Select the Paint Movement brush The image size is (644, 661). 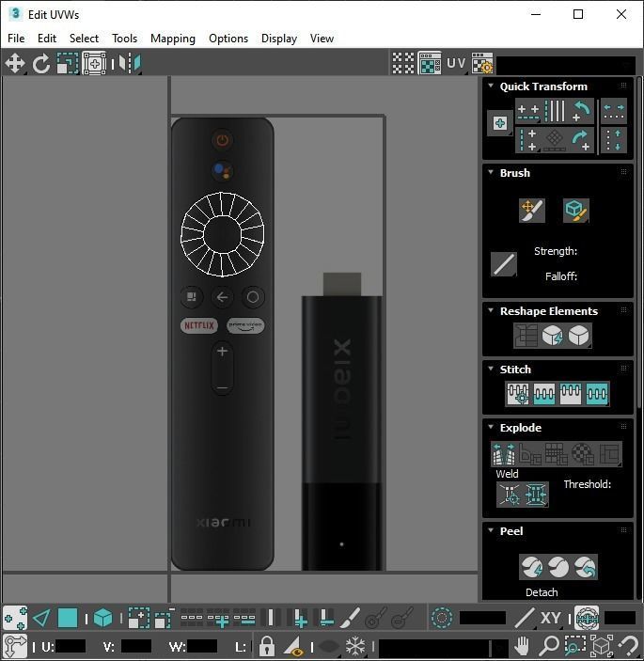[x=532, y=210]
